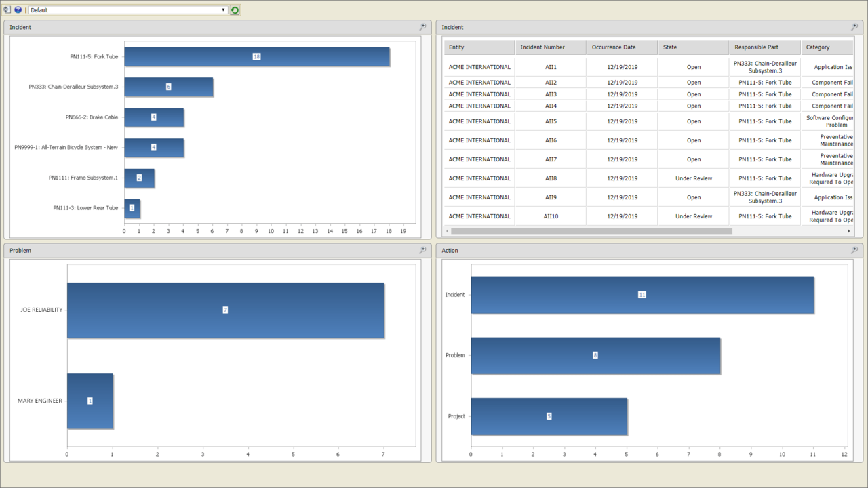Magnify the Action panel
Image resolution: width=868 pixels, height=488 pixels.
pos(854,250)
